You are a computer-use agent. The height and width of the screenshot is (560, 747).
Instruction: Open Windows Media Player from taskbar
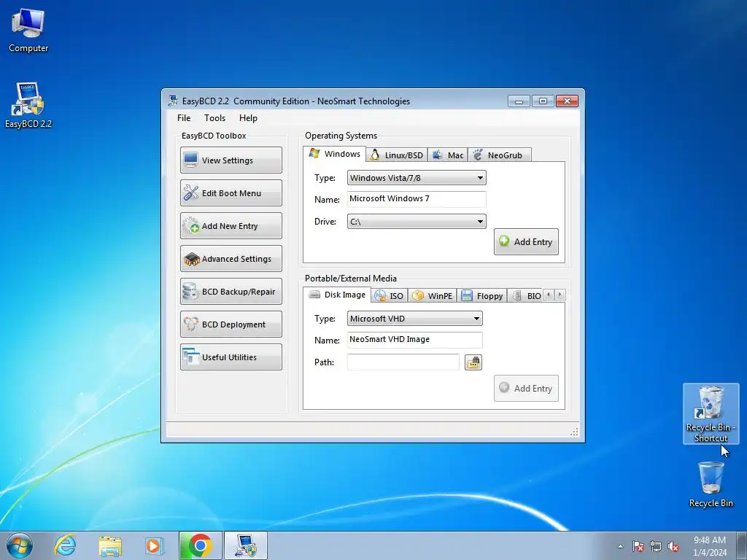click(155, 545)
